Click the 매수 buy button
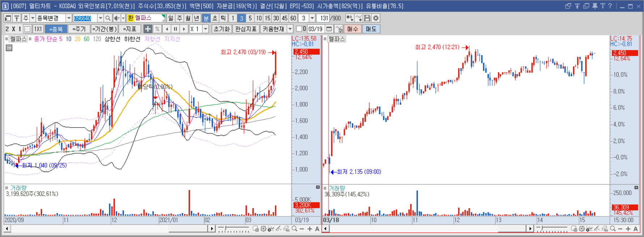This screenshot has width=644, height=237. click(x=353, y=29)
